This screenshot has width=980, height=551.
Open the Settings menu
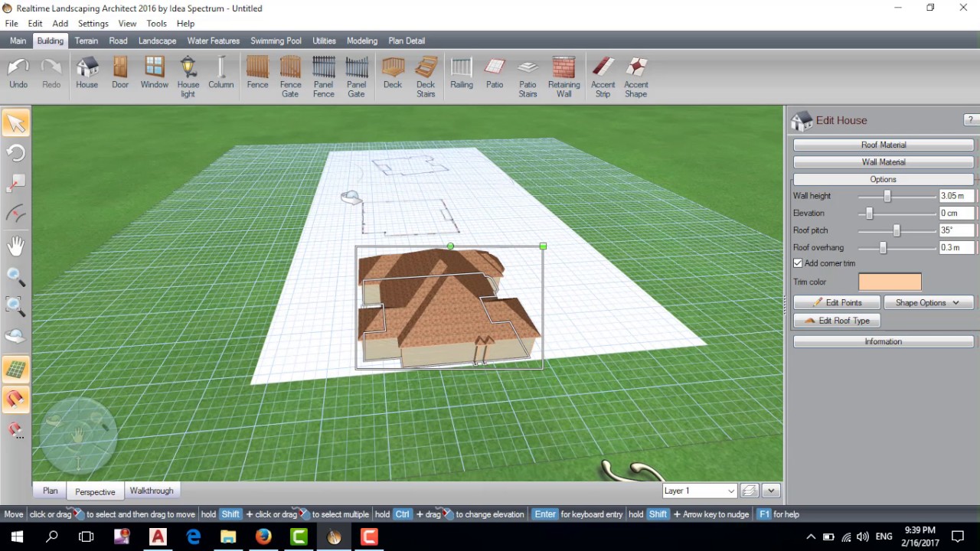tap(93, 24)
